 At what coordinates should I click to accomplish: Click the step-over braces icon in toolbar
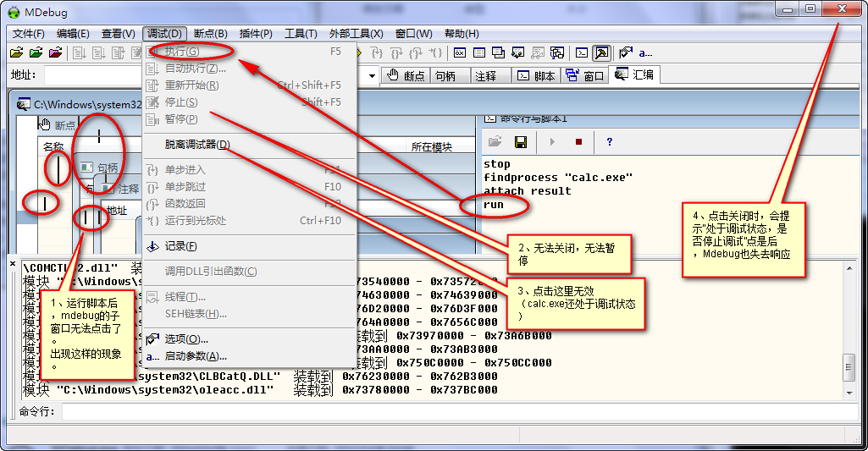pos(396,53)
